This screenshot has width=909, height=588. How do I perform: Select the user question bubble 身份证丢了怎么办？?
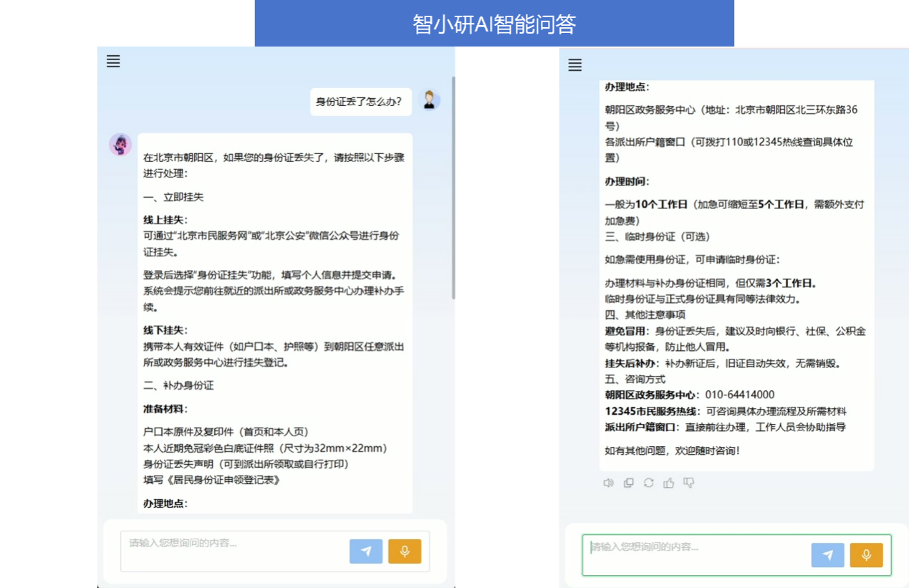[x=360, y=102]
